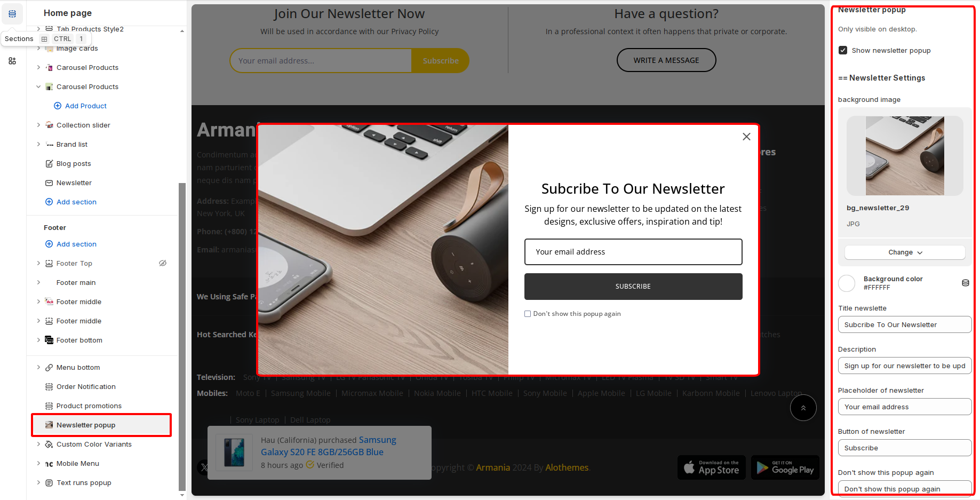Expand the Footer bottom section

pos(38,340)
